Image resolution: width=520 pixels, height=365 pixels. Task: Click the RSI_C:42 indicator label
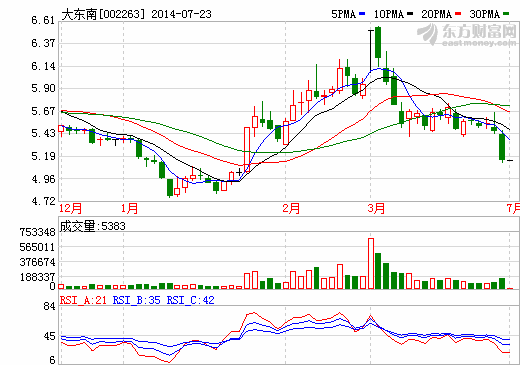[x=191, y=300]
